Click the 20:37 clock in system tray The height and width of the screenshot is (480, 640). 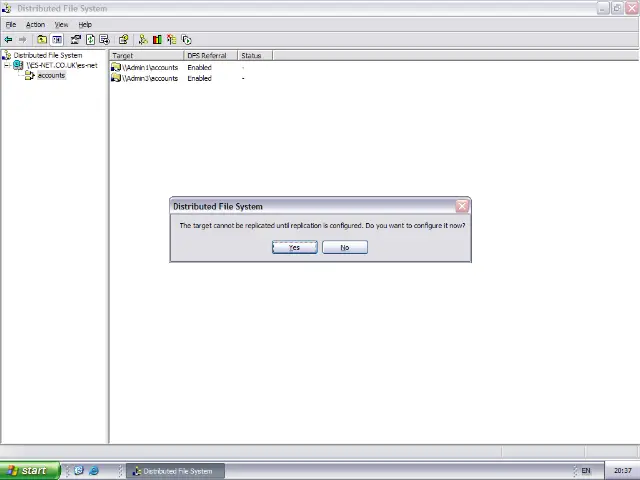pyautogui.click(x=622, y=471)
